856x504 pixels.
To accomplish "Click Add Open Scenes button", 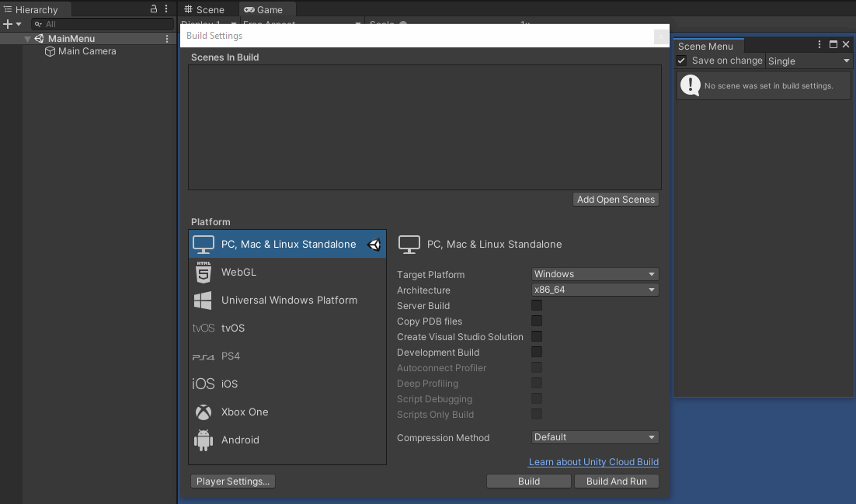I will tap(616, 200).
